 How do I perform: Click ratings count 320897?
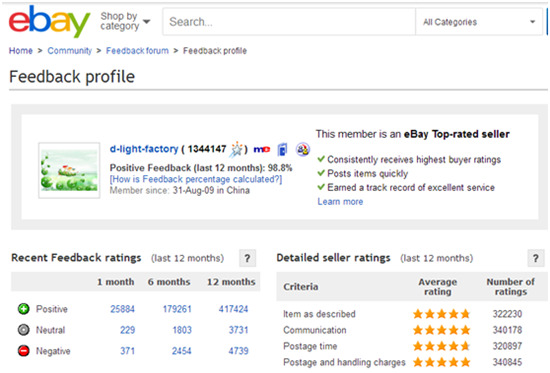click(x=507, y=346)
